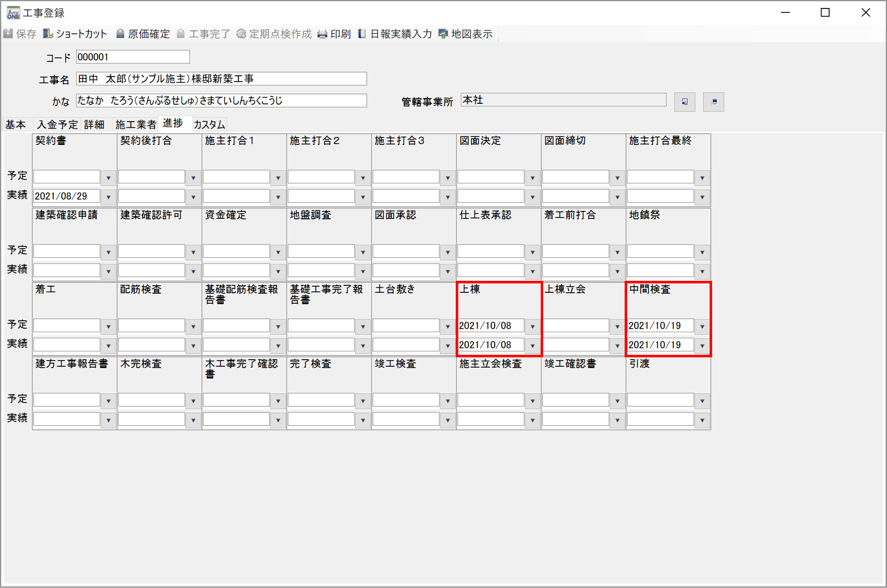Open the 中間検査 実績 date dropdown
The width and height of the screenshot is (887, 588).
click(702, 346)
